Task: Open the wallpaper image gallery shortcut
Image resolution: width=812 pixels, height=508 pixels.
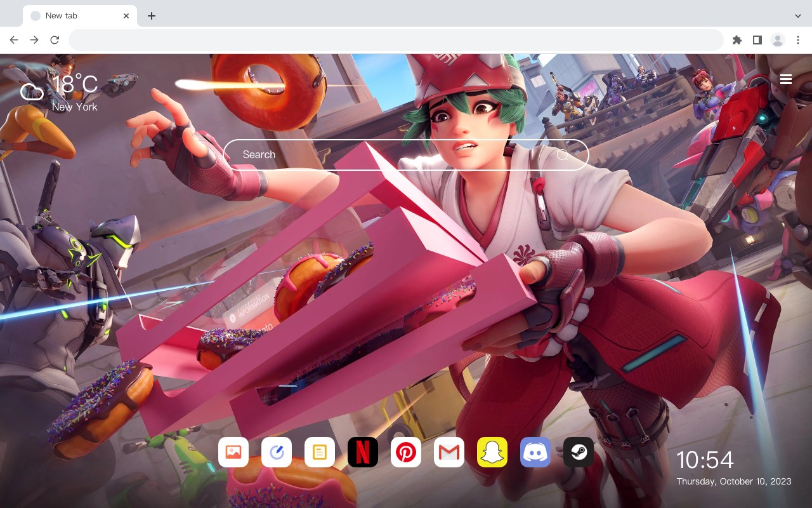Action: pos(233,452)
